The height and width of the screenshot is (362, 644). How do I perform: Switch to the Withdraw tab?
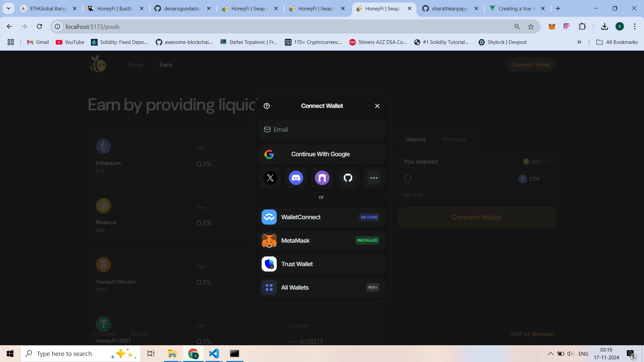453,139
